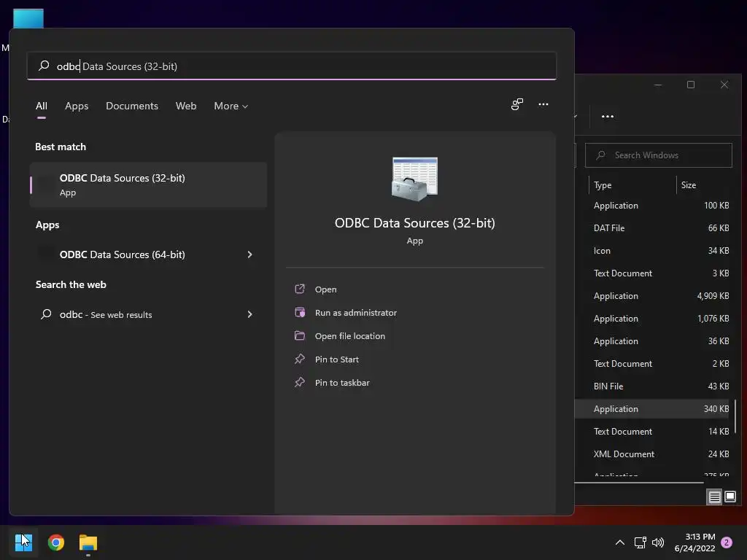Image resolution: width=747 pixels, height=560 pixels.
Task: Switch to the Apps tab
Action: coord(77,106)
